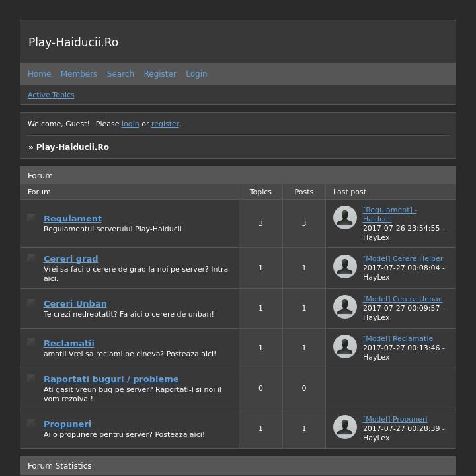Image resolution: width=476 pixels, height=476 pixels.
Task: Click Login in the top navigation
Action: pyautogui.click(x=196, y=74)
